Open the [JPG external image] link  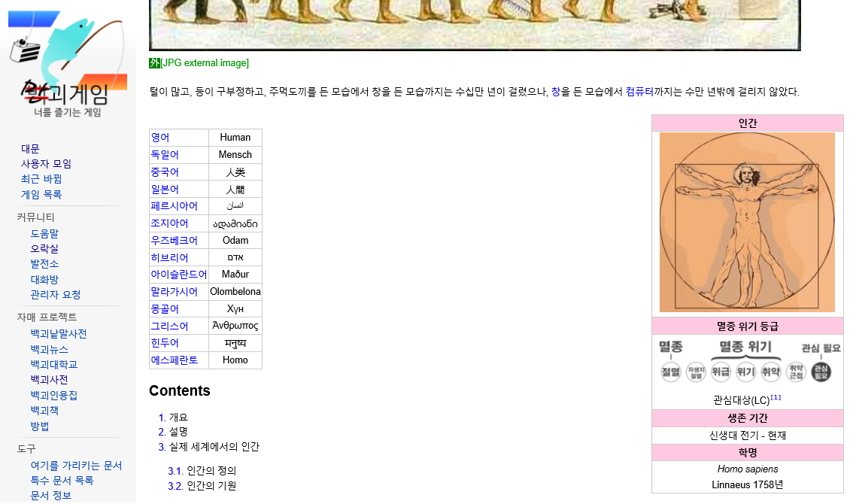click(x=205, y=63)
